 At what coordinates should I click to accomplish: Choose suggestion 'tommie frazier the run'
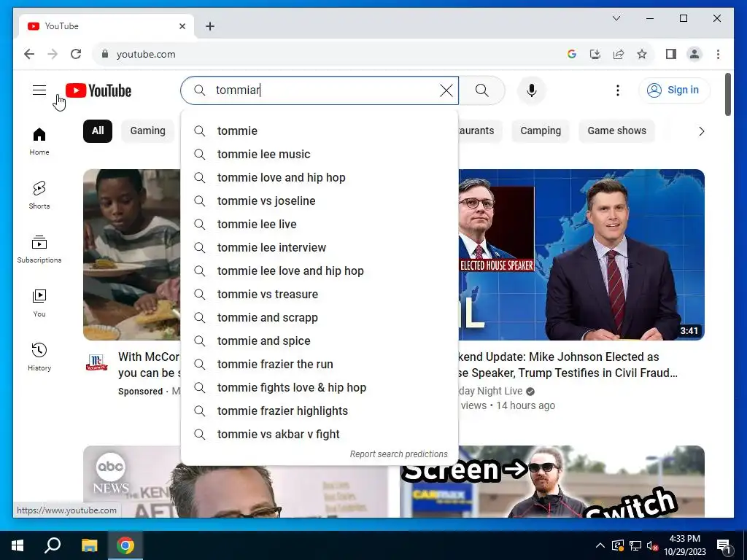point(320,365)
